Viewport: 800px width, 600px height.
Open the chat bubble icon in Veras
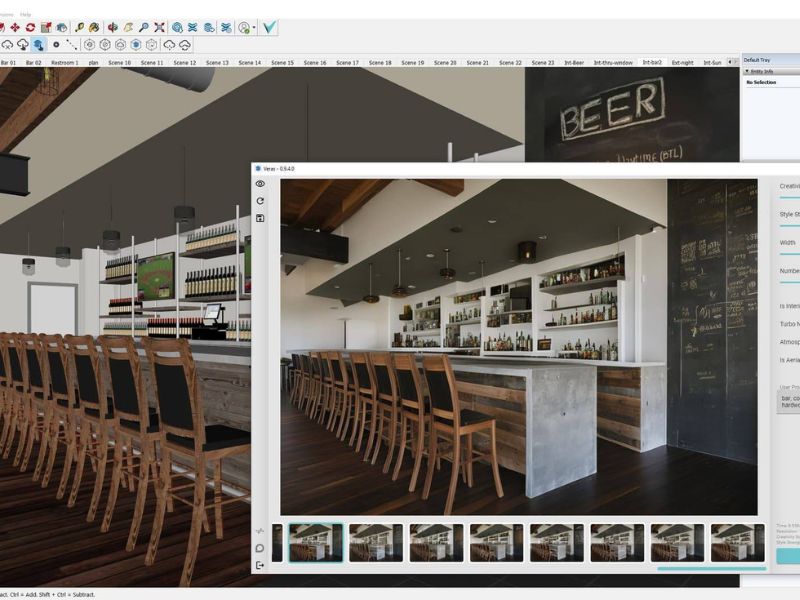[x=260, y=548]
